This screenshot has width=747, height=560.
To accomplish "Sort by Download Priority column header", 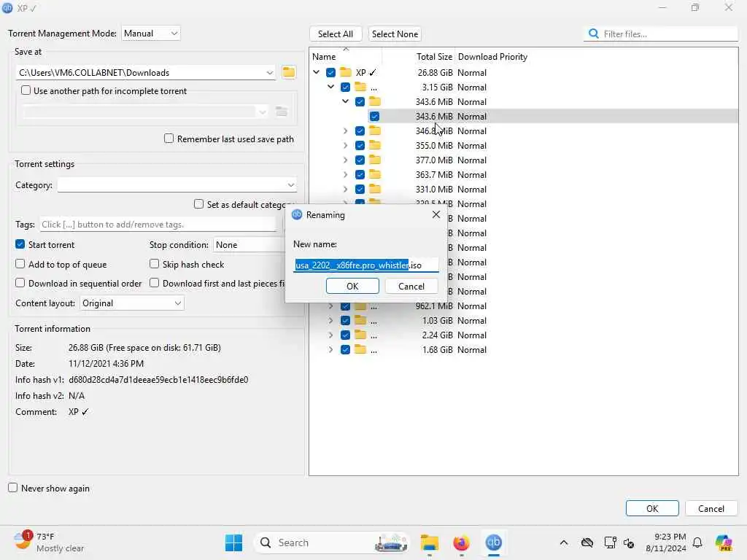I will coord(492,57).
